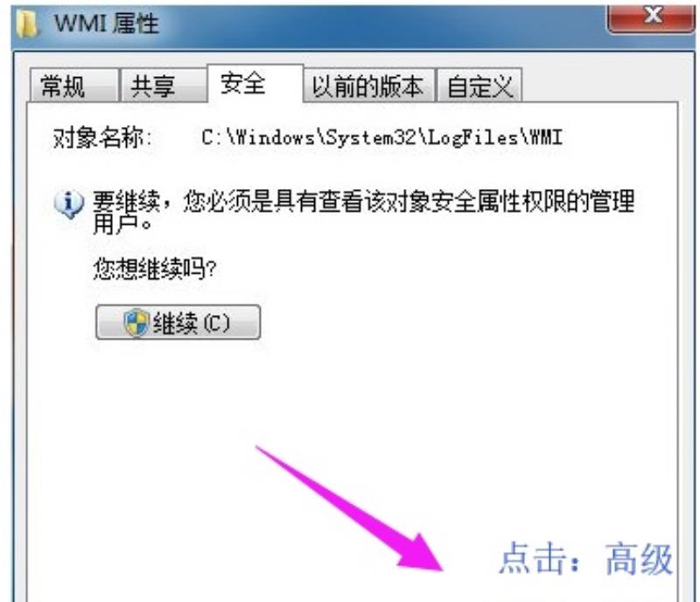This screenshot has height=602, width=700.
Task: Click the WMI 属性 title bar text
Action: pyautogui.click(x=106, y=23)
